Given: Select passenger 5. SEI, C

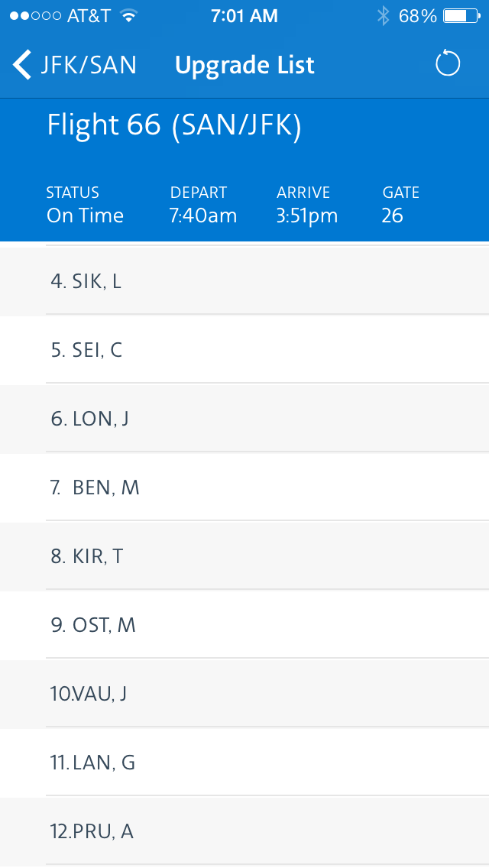Looking at the screenshot, I should [x=244, y=350].
